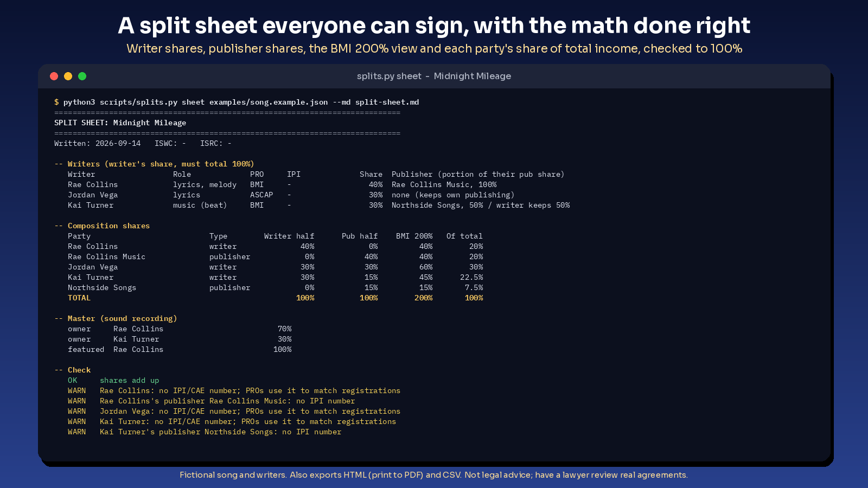Click the window title "splits.py sheet - Midnight Mileage"
868x488 pixels.
[434, 76]
